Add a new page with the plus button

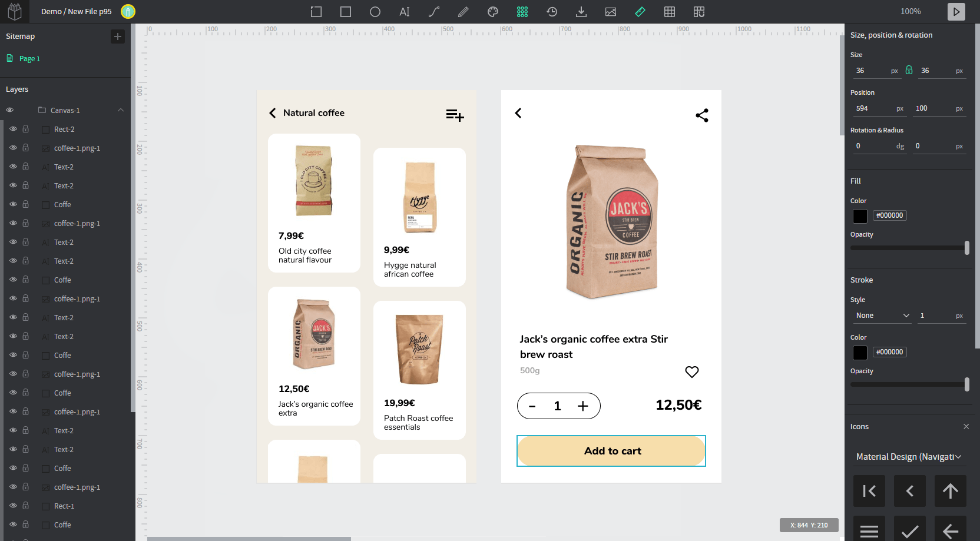[118, 36]
